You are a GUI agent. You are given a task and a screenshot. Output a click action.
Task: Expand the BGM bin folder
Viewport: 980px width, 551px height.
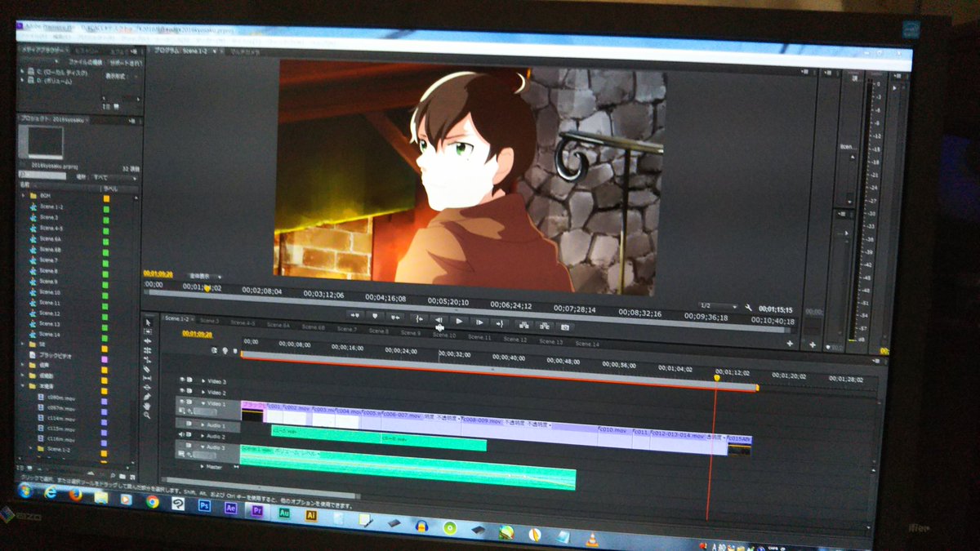pyautogui.click(x=23, y=197)
